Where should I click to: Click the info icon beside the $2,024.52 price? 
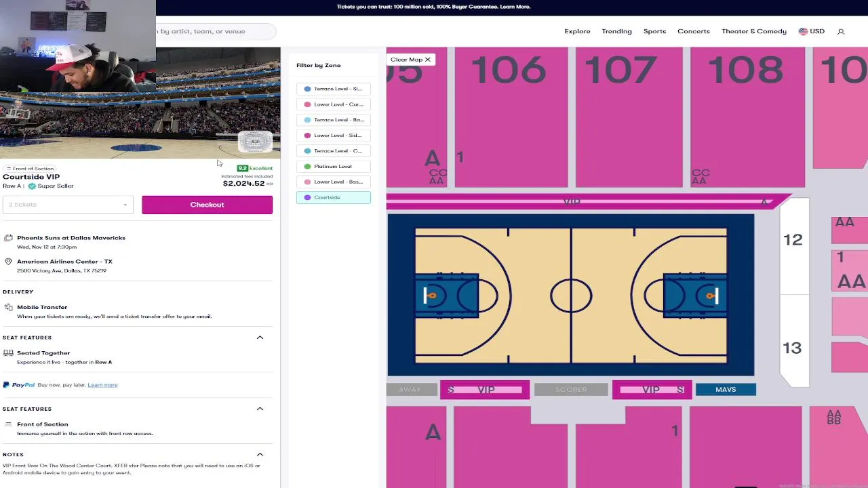270,184
